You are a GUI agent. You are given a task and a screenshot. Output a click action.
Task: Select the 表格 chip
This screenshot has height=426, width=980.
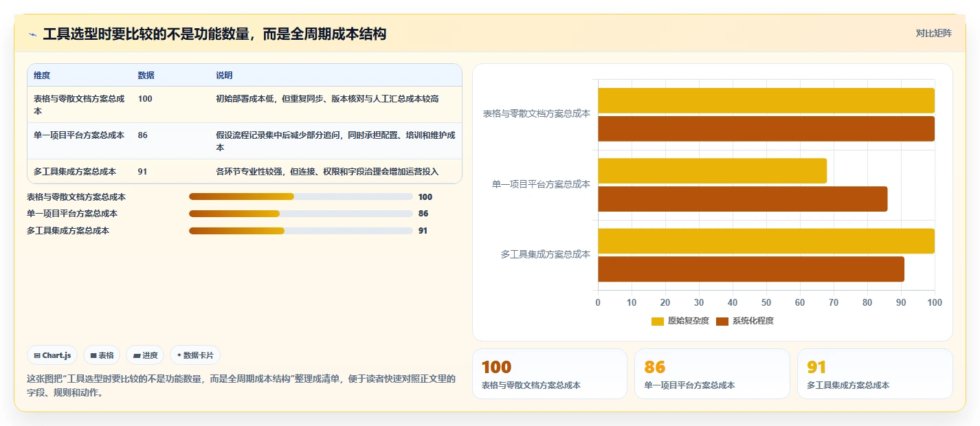[x=102, y=355]
